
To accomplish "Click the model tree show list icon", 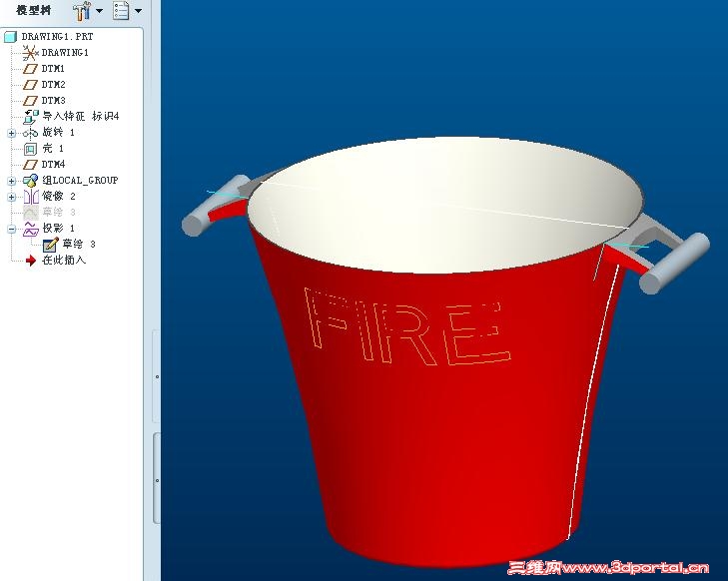I will click(121, 11).
